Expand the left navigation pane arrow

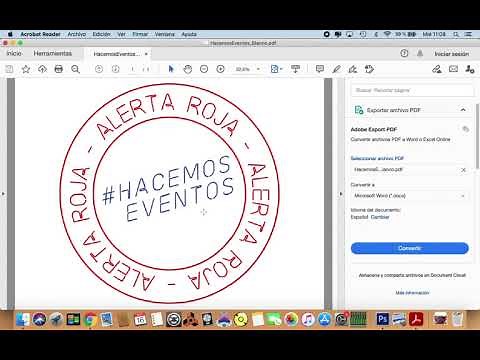[x=3, y=194]
